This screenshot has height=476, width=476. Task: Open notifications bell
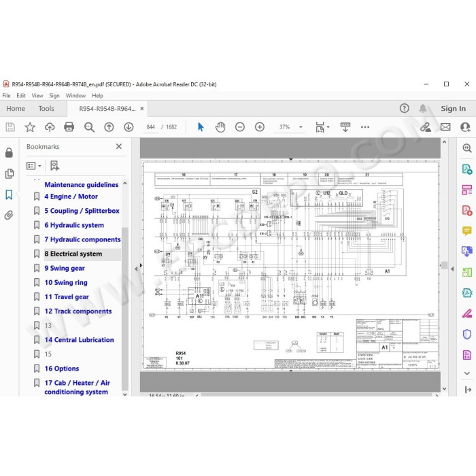(x=422, y=108)
